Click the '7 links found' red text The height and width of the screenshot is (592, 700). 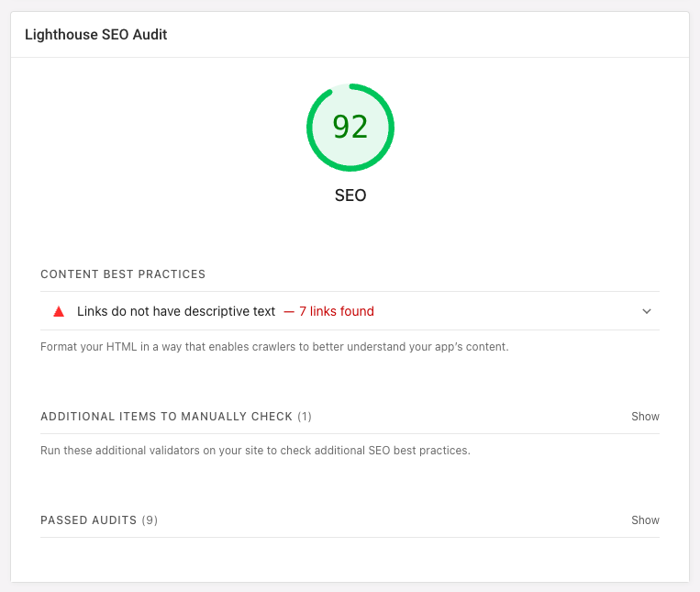pyautogui.click(x=337, y=311)
